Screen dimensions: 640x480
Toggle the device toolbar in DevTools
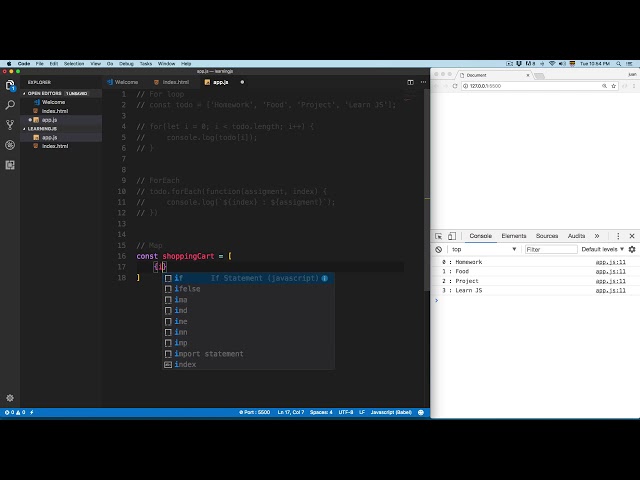click(x=451, y=236)
